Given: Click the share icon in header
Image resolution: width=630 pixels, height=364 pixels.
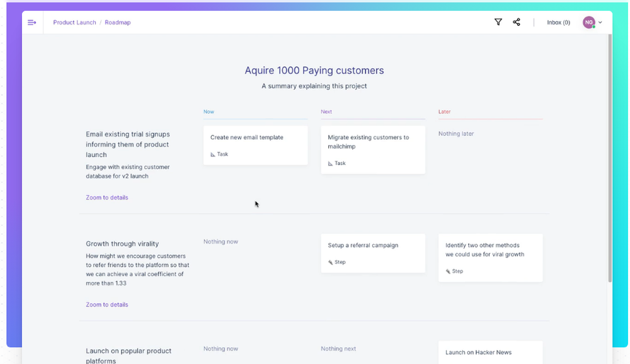Looking at the screenshot, I should [517, 22].
